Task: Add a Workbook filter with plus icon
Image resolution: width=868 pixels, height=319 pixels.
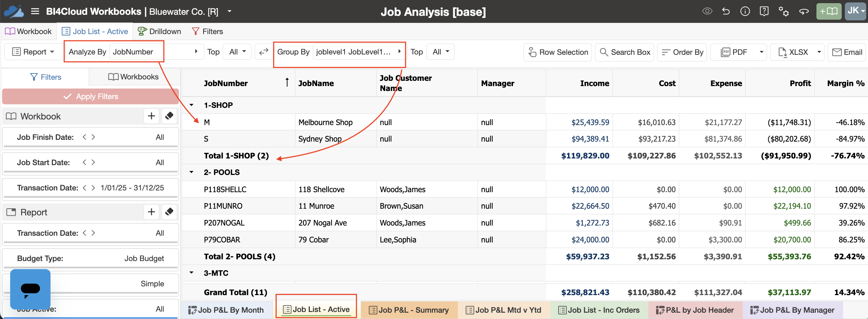Action: pyautogui.click(x=152, y=116)
